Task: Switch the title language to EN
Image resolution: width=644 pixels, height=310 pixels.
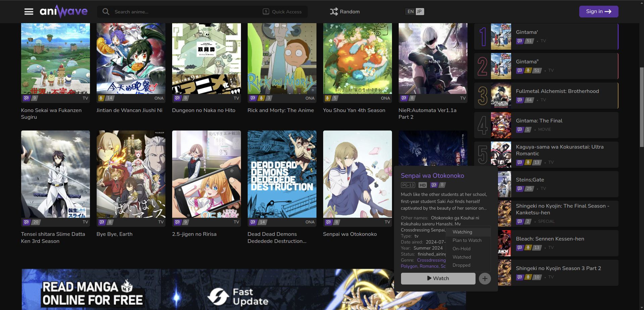Action: pos(410,12)
